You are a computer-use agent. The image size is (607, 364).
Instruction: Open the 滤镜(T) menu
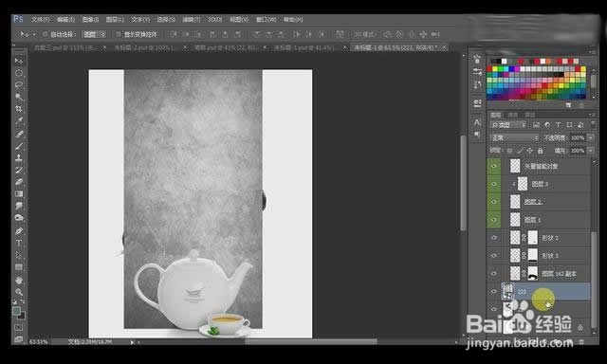click(x=192, y=19)
